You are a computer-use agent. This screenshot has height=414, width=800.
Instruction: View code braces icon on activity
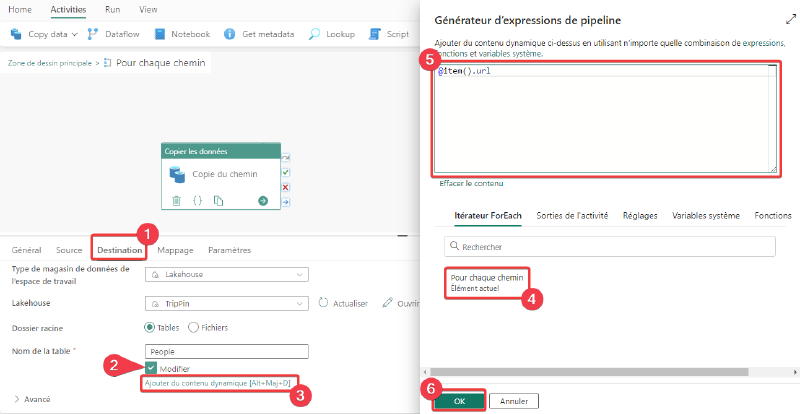coord(197,201)
